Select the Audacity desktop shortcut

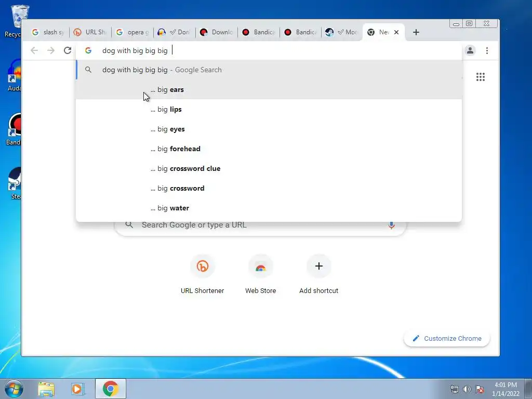14,75
